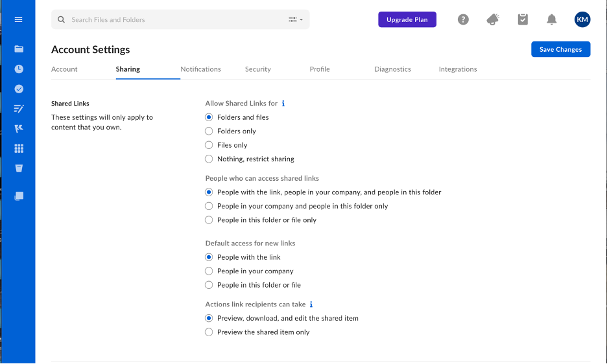Open search filter options dropdown
This screenshot has height=364, width=607.
pos(296,20)
